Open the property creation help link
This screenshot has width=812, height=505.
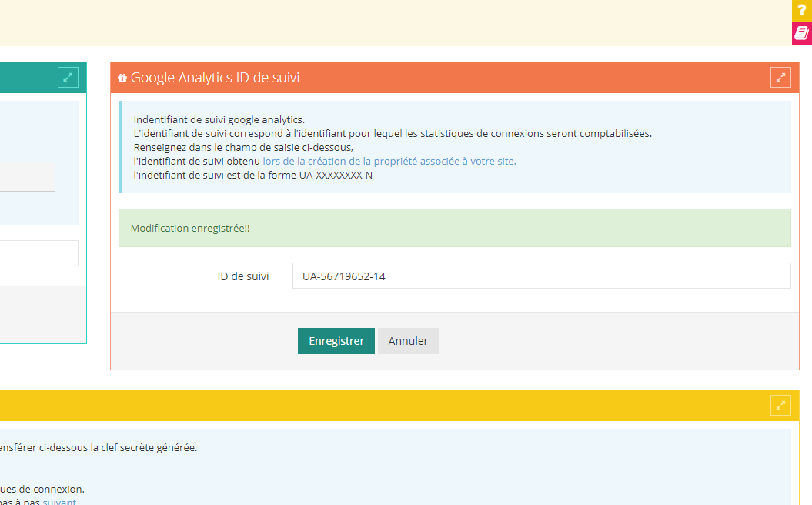pos(389,161)
